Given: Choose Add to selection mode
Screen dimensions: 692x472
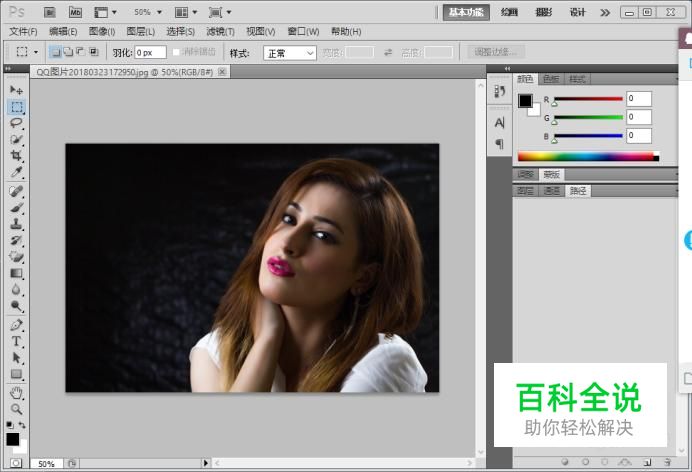Looking at the screenshot, I should pos(68,52).
